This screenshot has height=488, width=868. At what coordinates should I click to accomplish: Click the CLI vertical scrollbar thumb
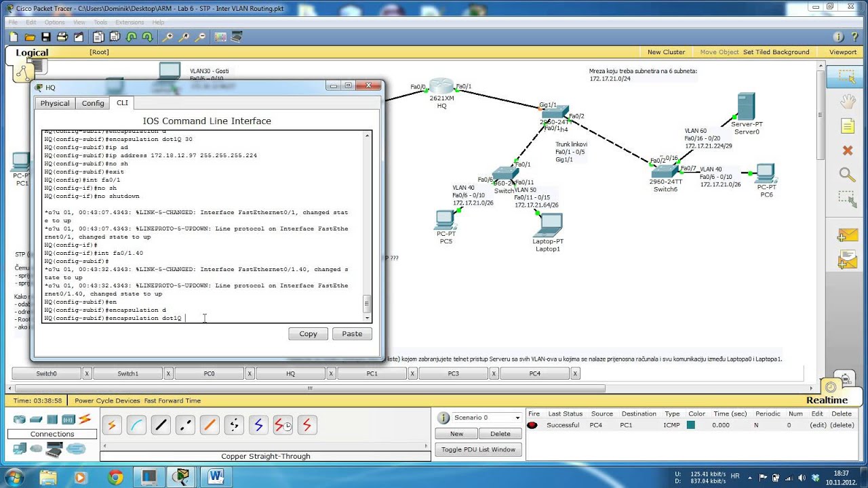coord(368,304)
